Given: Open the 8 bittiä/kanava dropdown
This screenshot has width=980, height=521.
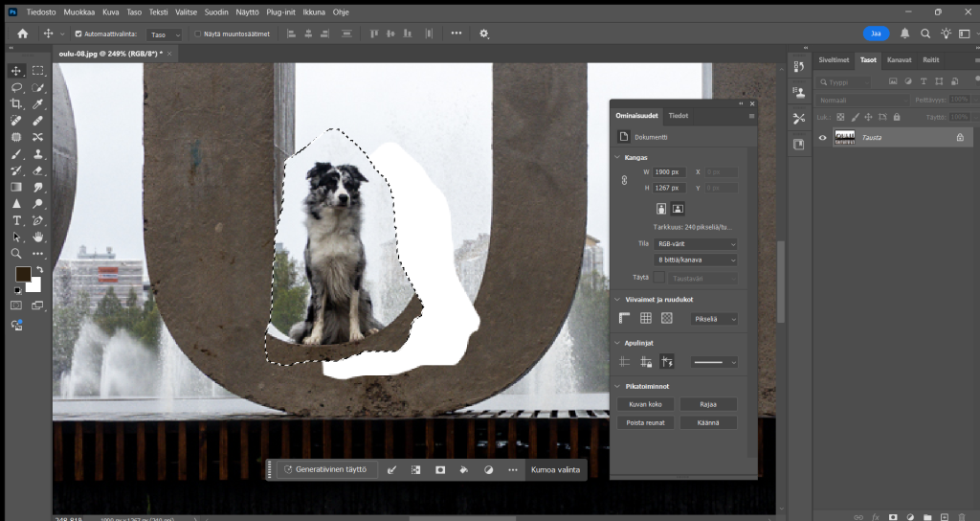Looking at the screenshot, I should coord(696,260).
